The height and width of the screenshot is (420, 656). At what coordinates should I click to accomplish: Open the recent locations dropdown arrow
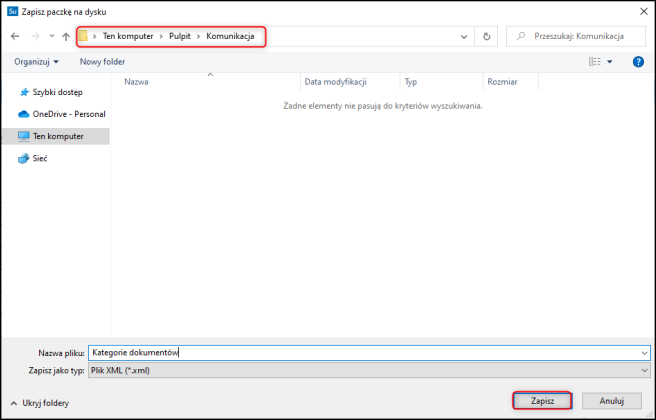(51, 36)
